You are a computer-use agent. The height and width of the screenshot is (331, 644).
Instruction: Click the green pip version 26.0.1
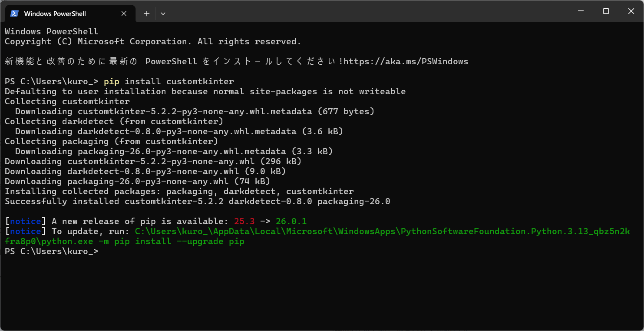point(291,222)
